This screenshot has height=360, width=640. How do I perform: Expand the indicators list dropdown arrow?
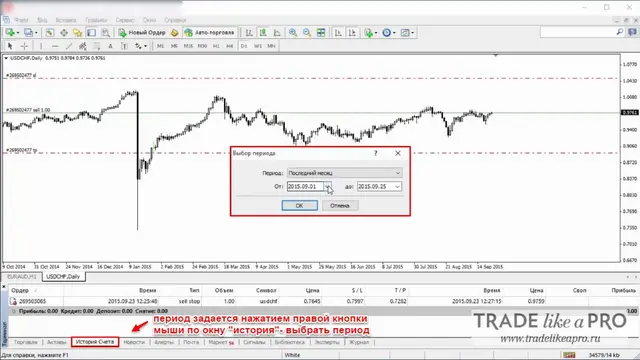click(376, 33)
